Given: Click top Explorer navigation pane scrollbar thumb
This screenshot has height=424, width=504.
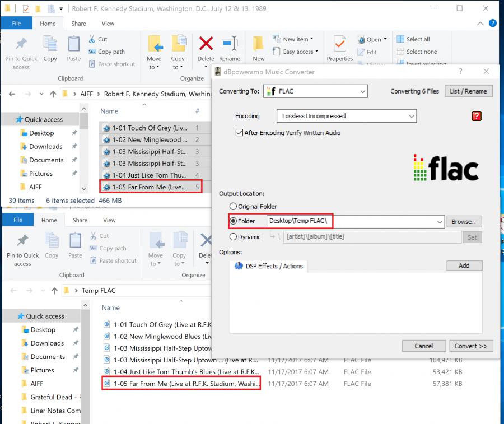Looking at the screenshot, I should [84, 121].
